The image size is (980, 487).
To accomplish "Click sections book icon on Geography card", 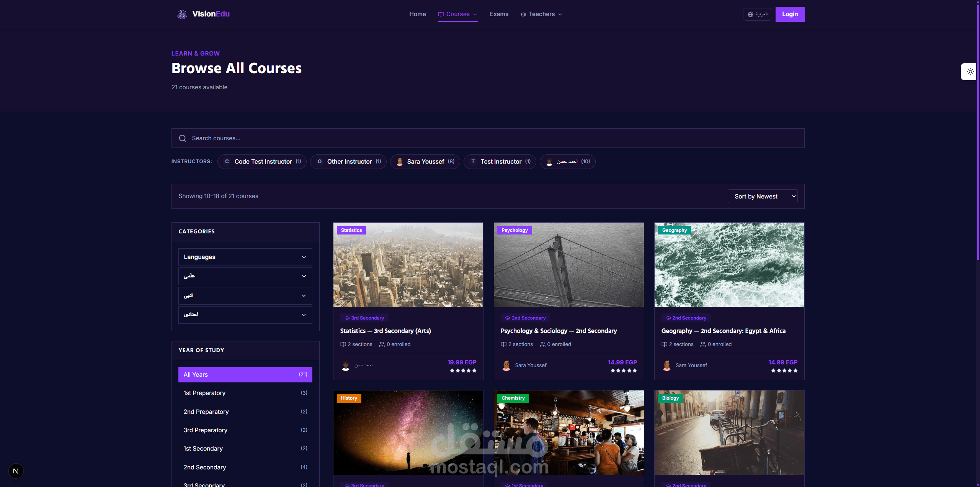I will (x=664, y=344).
